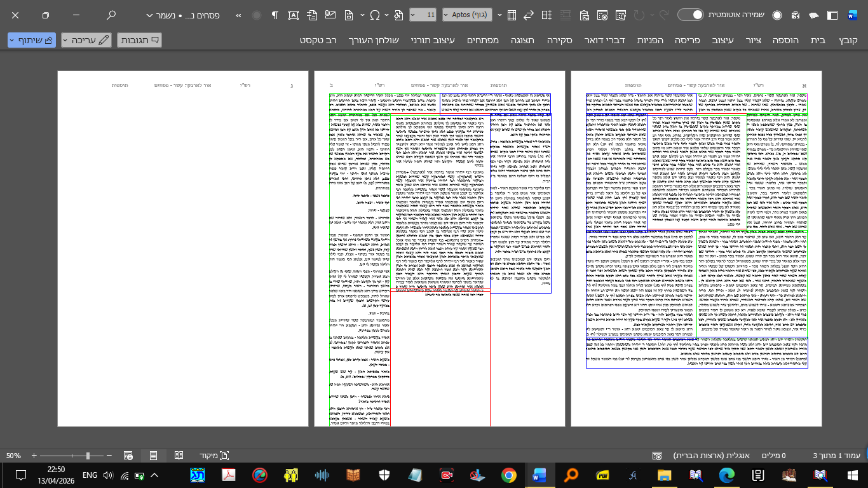Expand the chevron next to Omega symbol
The width and height of the screenshot is (868, 488).
click(x=386, y=14)
